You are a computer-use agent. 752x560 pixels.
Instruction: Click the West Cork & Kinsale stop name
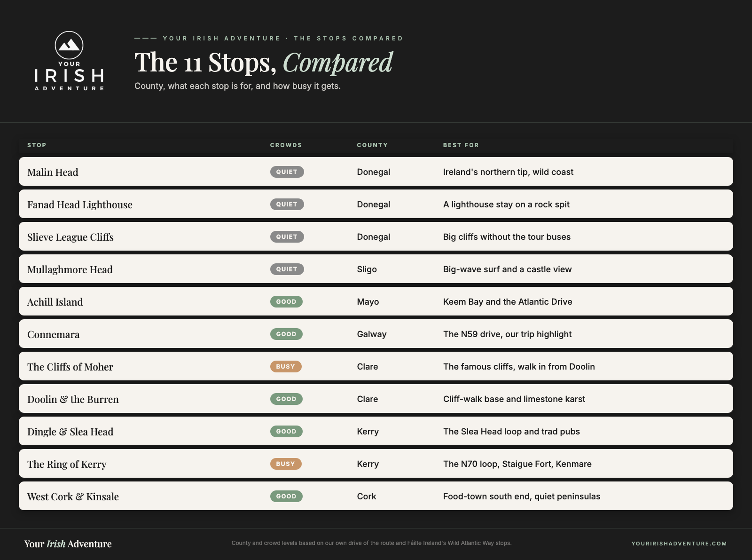point(73,497)
